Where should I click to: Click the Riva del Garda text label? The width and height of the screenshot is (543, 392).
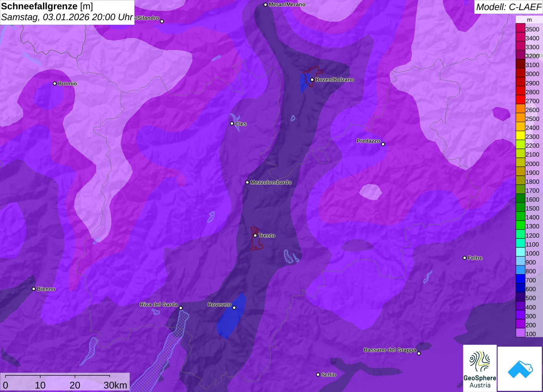tap(159, 304)
